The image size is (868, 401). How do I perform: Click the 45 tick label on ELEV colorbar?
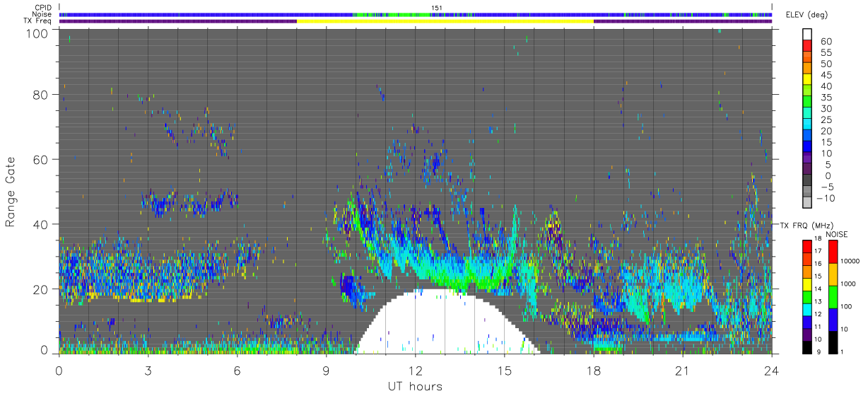point(826,75)
